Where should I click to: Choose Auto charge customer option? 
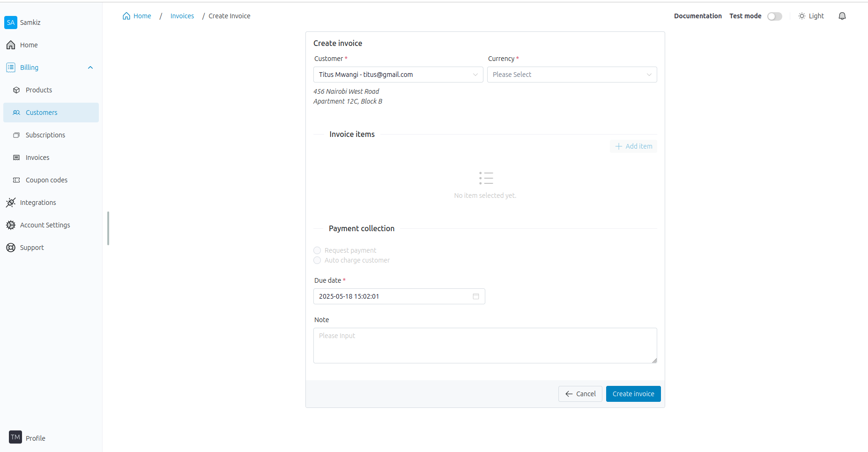click(x=317, y=260)
